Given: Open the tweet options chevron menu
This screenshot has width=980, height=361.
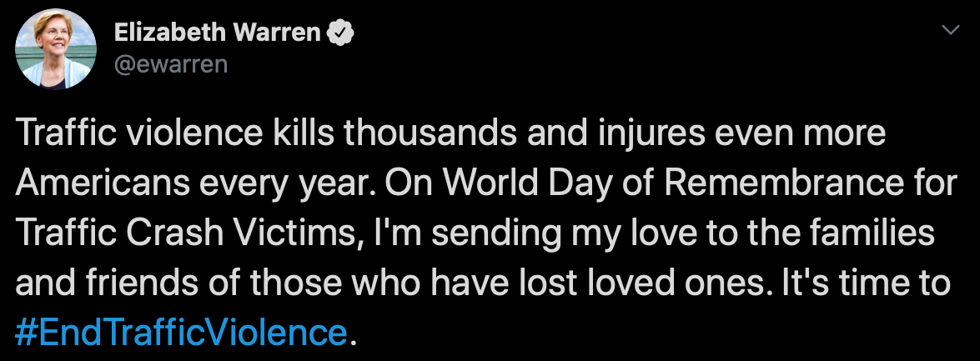Looking at the screenshot, I should point(949,31).
